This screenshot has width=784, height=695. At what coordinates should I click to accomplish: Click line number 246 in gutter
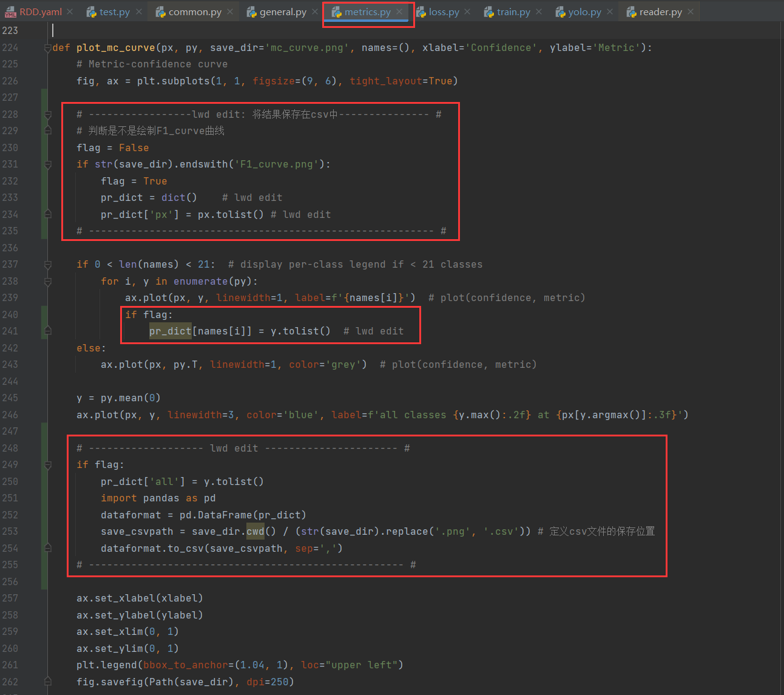(x=10, y=415)
